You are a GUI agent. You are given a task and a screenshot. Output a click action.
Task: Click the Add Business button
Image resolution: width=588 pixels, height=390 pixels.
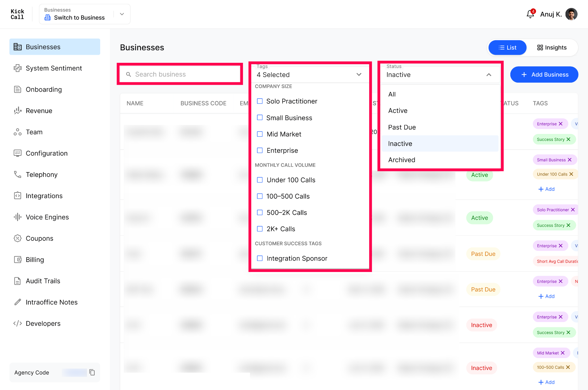544,75
